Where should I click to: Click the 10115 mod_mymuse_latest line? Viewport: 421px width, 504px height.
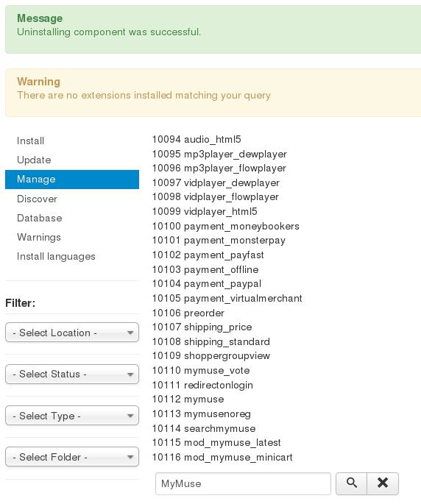click(x=216, y=443)
